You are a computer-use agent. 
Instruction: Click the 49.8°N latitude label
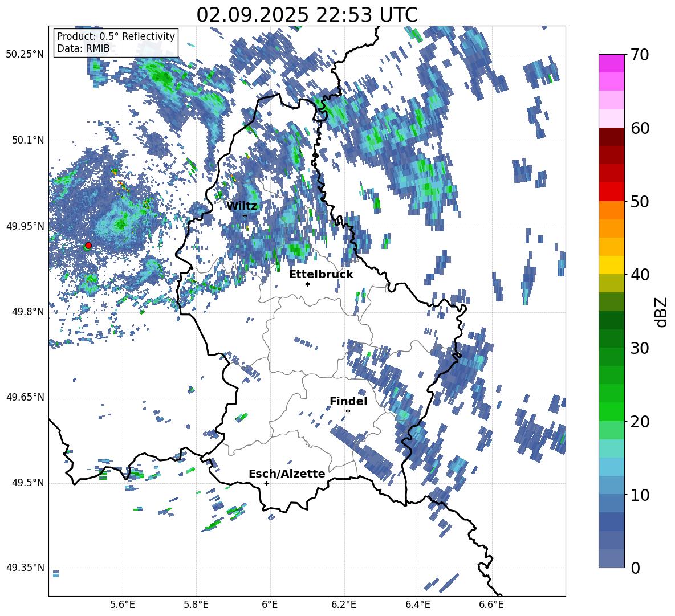coord(29,312)
